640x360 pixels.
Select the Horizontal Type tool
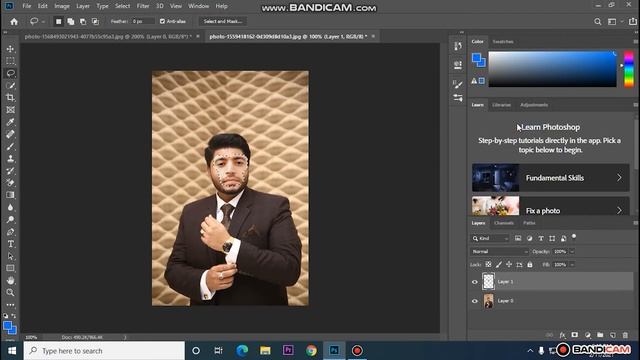pos(11,244)
